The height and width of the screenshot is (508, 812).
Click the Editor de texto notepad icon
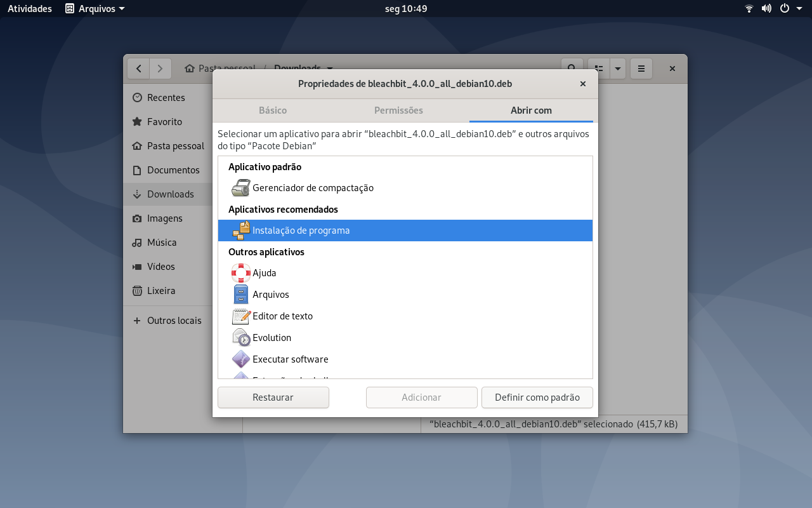(x=240, y=316)
